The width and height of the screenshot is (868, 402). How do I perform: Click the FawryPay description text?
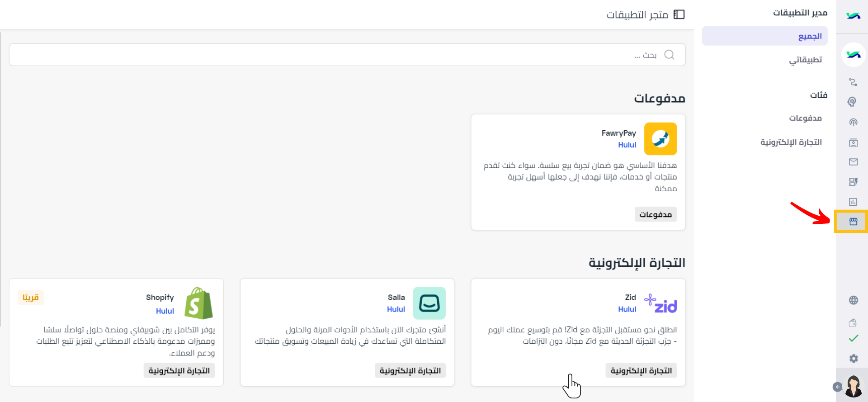(580, 177)
